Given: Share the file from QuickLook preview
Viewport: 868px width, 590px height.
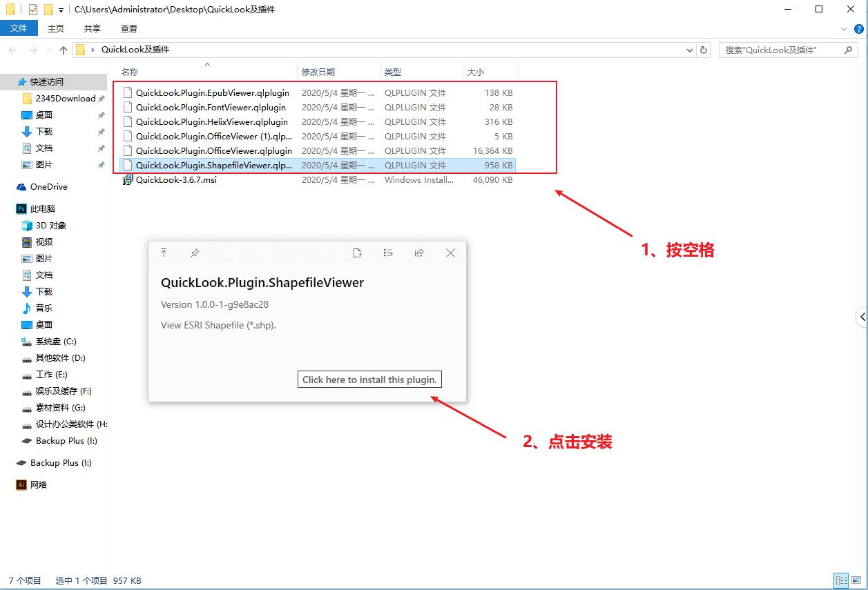Looking at the screenshot, I should click(x=419, y=253).
